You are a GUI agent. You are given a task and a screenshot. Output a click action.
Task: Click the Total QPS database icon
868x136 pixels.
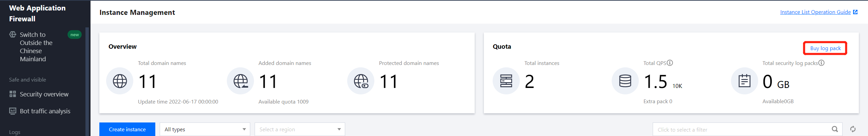tap(625, 81)
